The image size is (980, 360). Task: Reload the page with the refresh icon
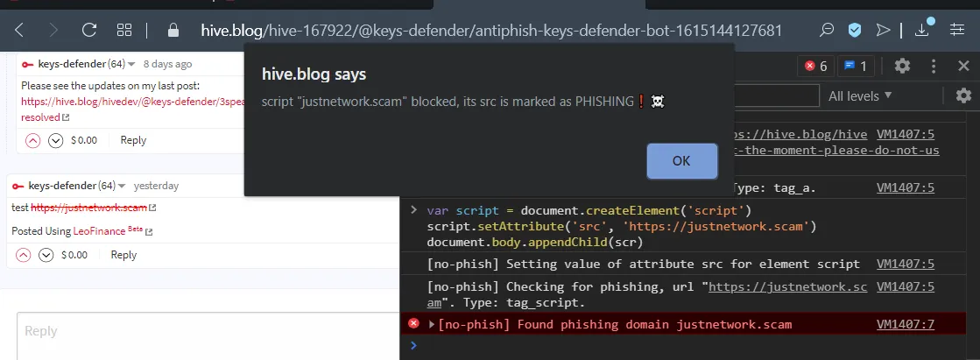pos(89,30)
